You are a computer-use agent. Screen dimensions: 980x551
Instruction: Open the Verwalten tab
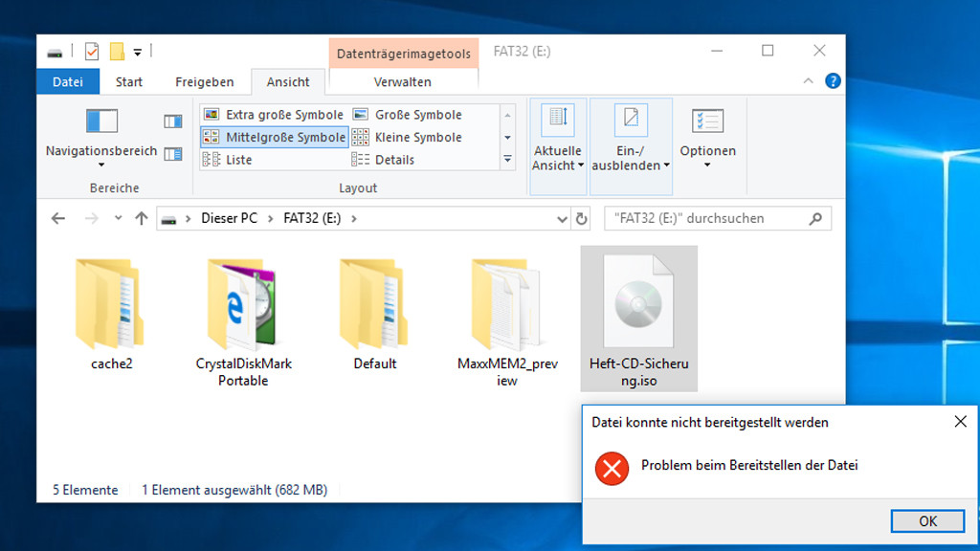pyautogui.click(x=403, y=82)
